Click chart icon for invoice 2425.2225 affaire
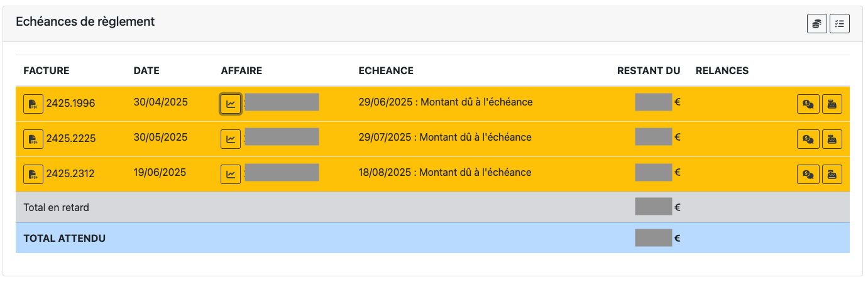Image resolution: width=868 pixels, height=282 pixels. 231,139
